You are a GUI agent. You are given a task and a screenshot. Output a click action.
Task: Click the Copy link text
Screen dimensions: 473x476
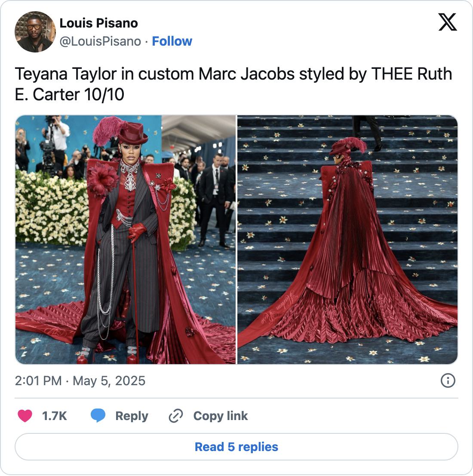(221, 416)
